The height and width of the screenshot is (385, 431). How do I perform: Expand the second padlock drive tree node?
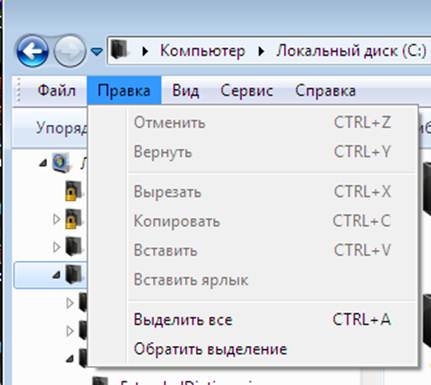[57, 219]
